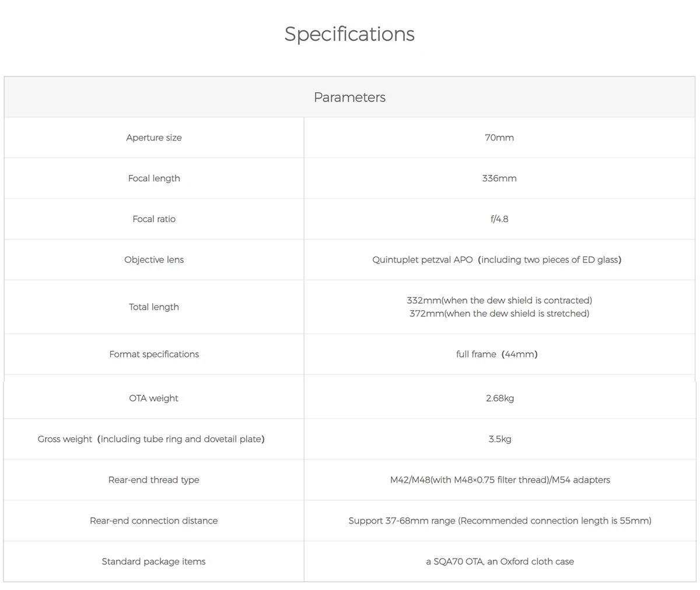Select the 2.68kg weight value
700x590 pixels.
point(500,399)
